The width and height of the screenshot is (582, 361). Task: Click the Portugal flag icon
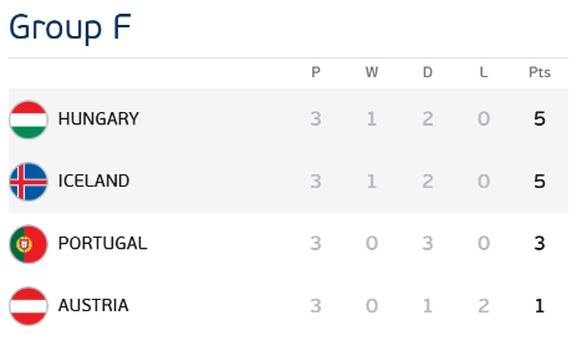tap(29, 244)
